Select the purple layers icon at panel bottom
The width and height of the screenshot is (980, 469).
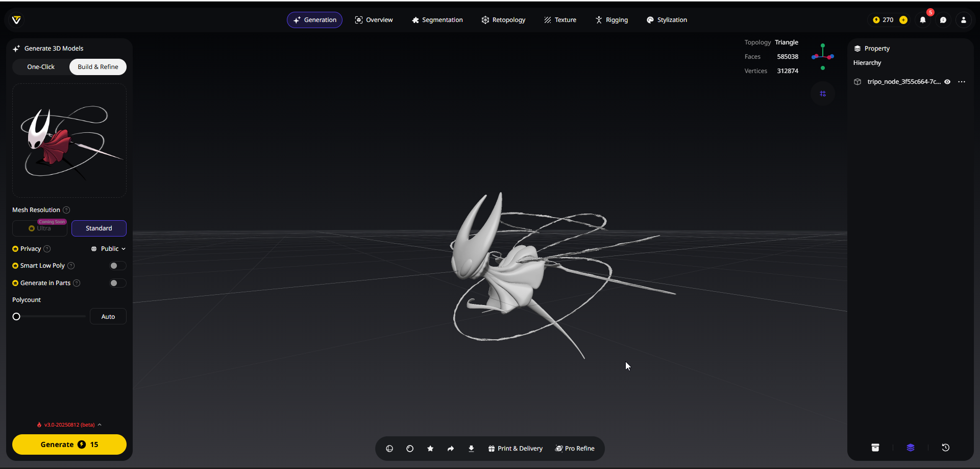pyautogui.click(x=911, y=448)
